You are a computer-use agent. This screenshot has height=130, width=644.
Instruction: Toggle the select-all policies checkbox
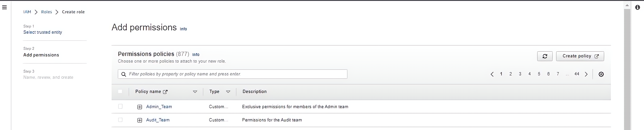(120, 91)
